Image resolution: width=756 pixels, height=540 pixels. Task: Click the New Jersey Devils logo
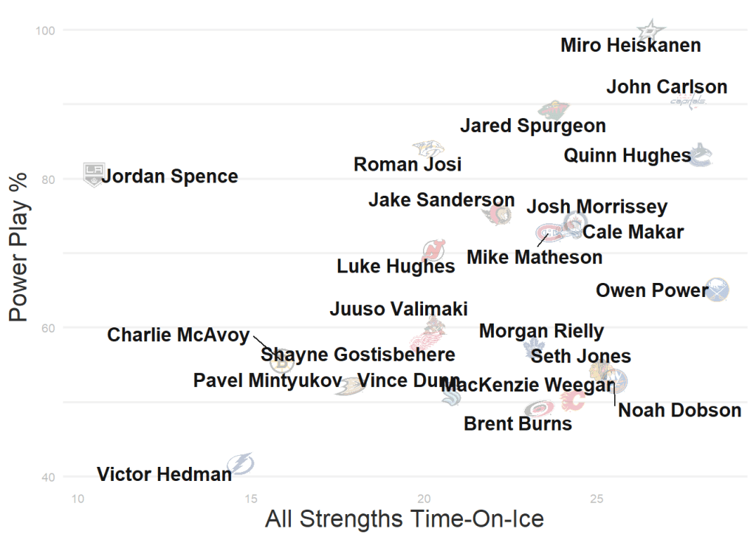[x=434, y=250]
